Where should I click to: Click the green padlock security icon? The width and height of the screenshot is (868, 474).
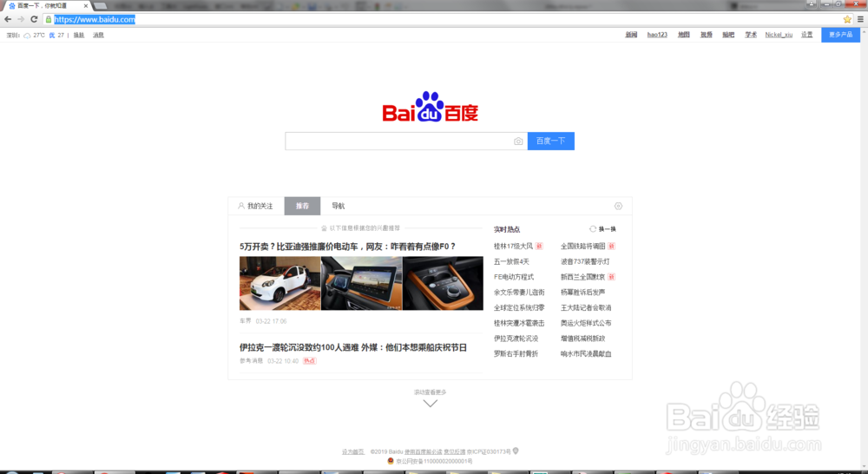[49, 19]
